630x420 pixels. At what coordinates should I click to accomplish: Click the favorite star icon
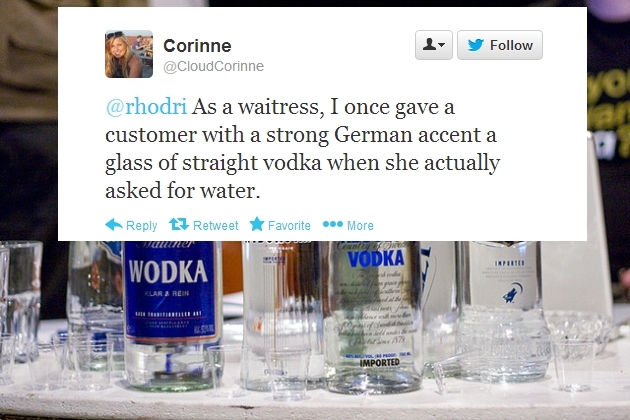[x=257, y=224]
